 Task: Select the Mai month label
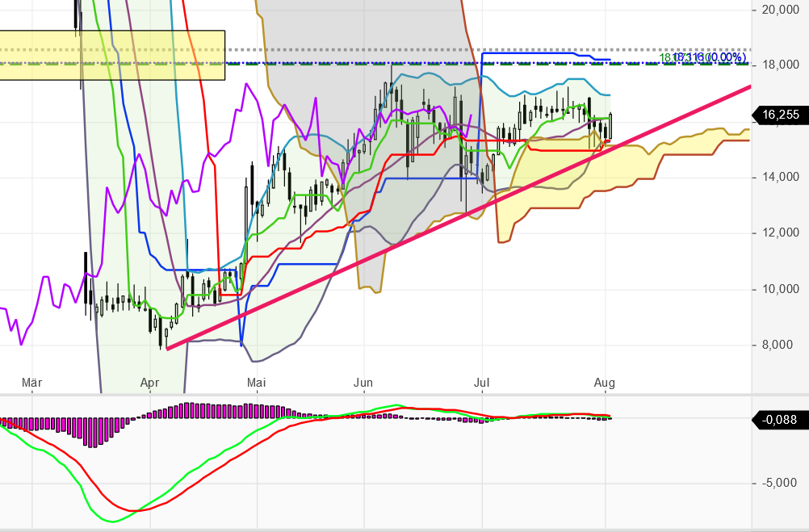[x=257, y=383]
